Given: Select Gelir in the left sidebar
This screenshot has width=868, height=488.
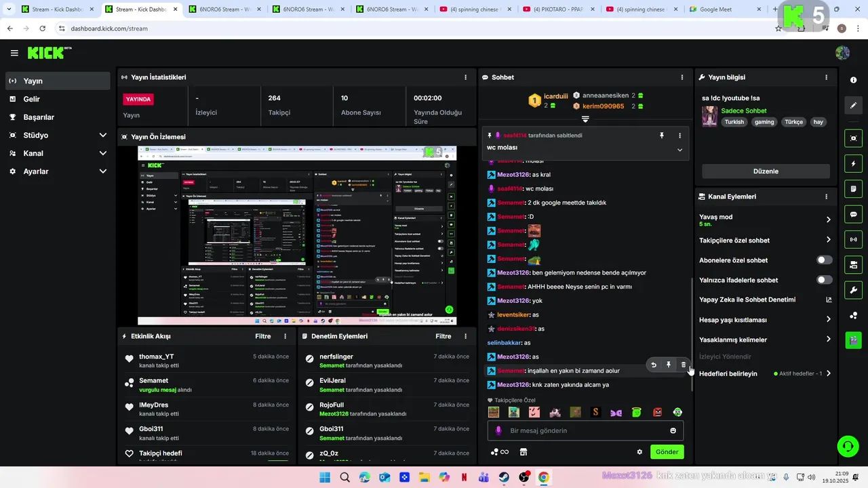Looking at the screenshot, I should [x=58, y=99].
